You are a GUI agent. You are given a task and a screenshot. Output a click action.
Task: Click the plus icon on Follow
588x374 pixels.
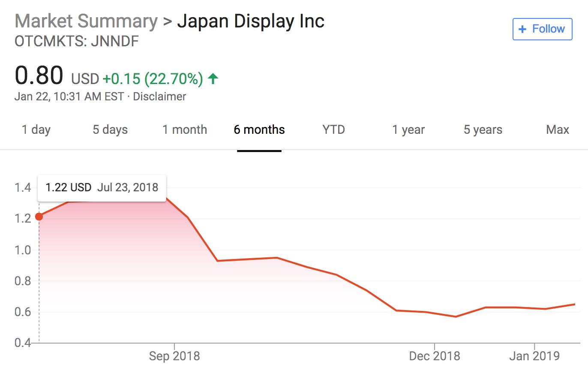click(x=522, y=29)
